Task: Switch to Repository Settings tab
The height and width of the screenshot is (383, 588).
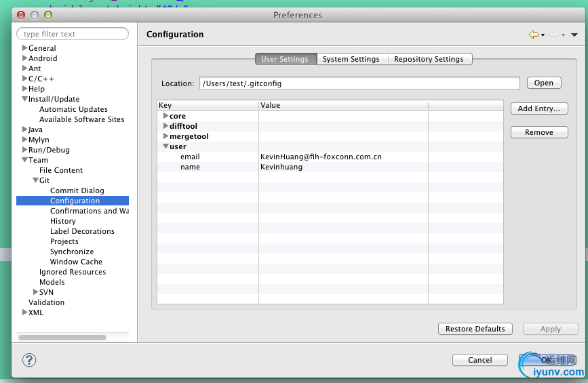Action: (429, 59)
